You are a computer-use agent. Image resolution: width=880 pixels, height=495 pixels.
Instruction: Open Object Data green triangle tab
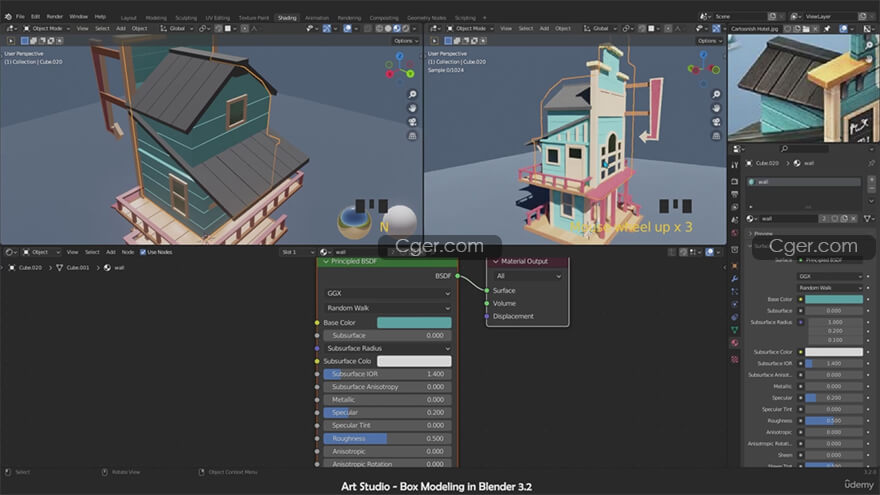735,330
